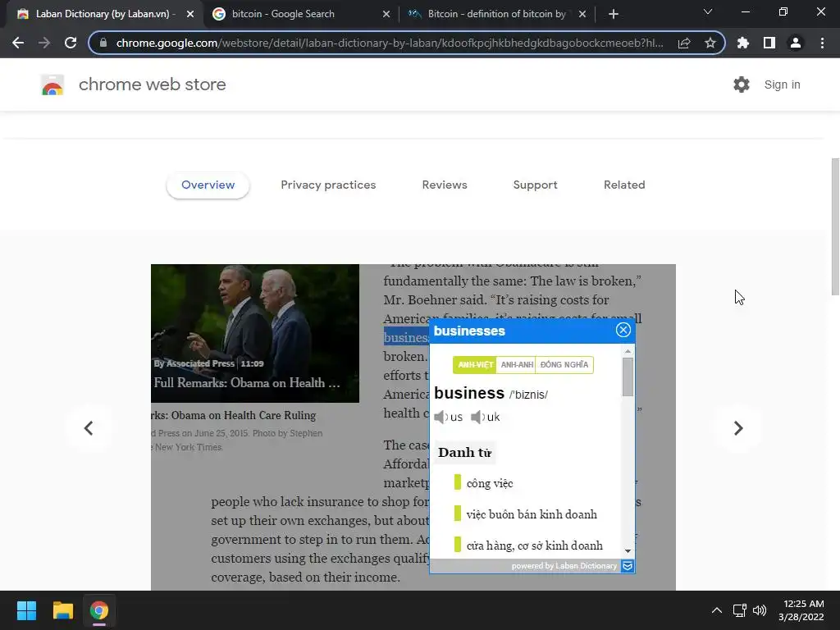840x630 pixels.
Task: Close the Bitcoin definition tab
Action: coord(582,15)
